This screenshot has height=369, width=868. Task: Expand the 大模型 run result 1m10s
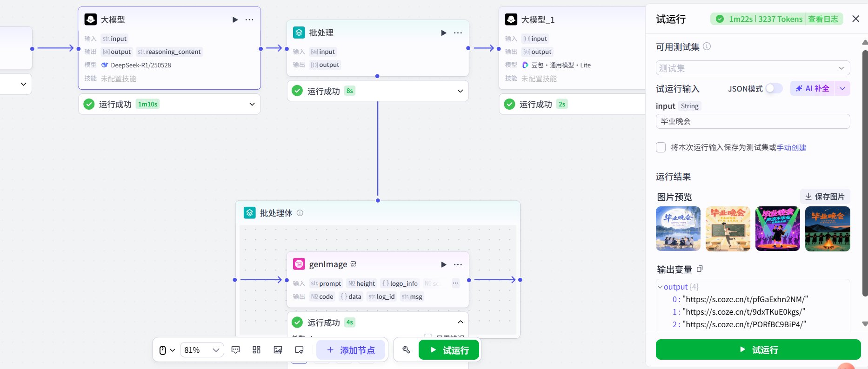point(252,104)
